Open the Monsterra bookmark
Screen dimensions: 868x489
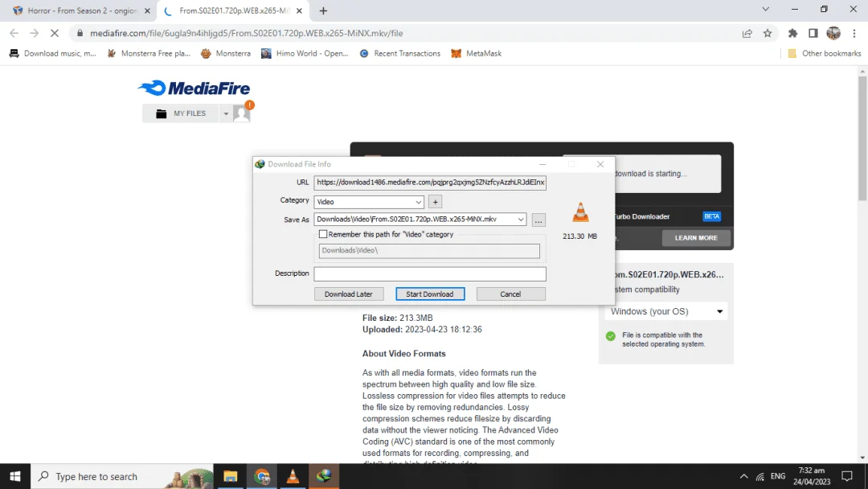(226, 53)
